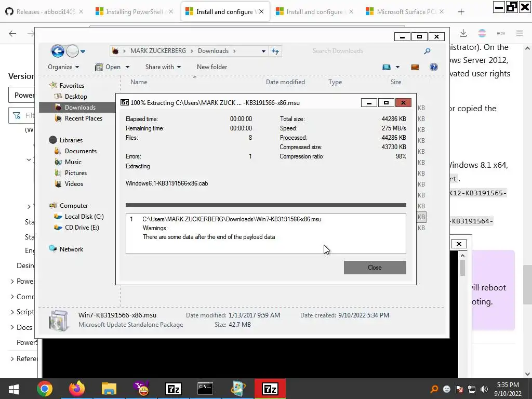Switch to active red 7-Zip taskbar icon
This screenshot has width=532, height=399.
pyautogui.click(x=270, y=389)
